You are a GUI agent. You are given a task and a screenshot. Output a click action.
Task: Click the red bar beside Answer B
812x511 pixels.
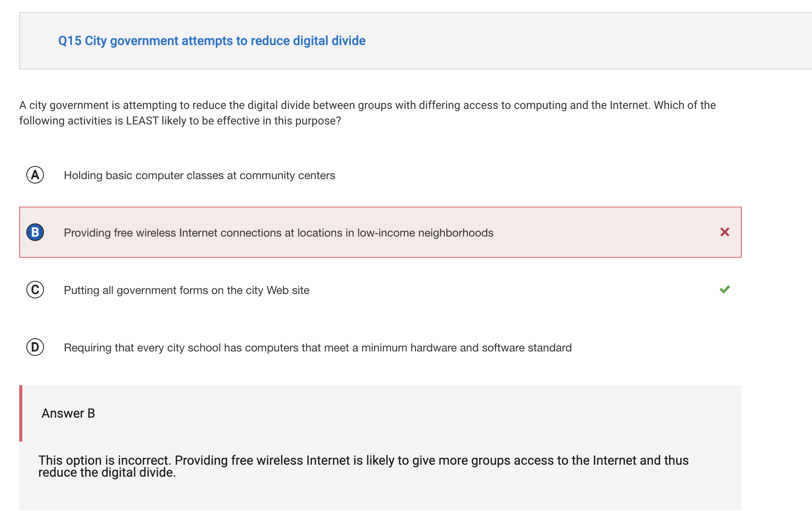click(x=21, y=413)
